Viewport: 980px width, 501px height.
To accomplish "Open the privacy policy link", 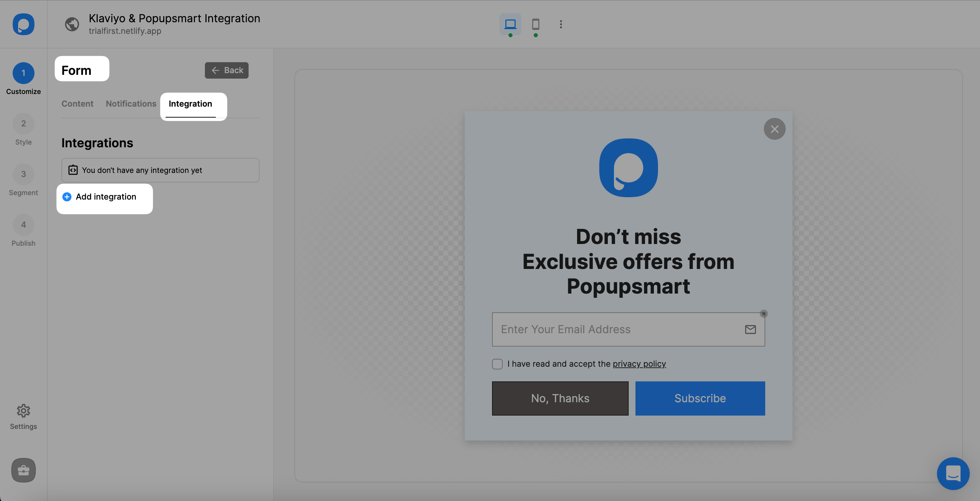I will coord(639,364).
